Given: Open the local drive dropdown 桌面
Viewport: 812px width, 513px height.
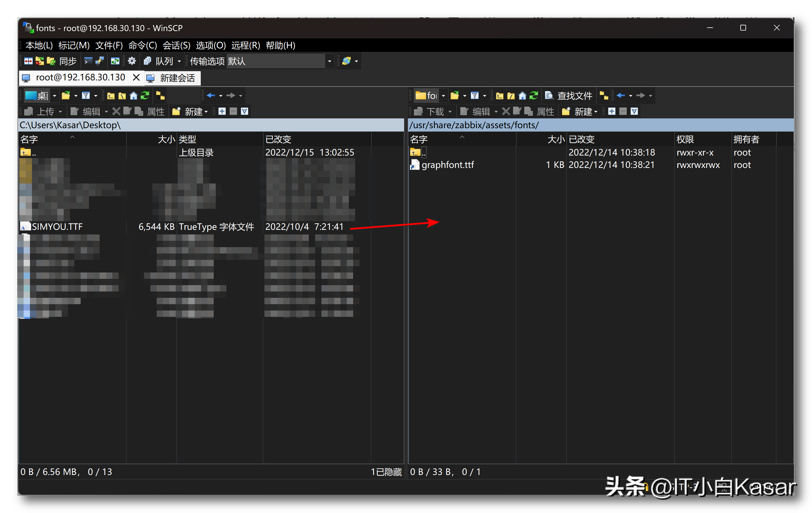Looking at the screenshot, I should click(41, 96).
